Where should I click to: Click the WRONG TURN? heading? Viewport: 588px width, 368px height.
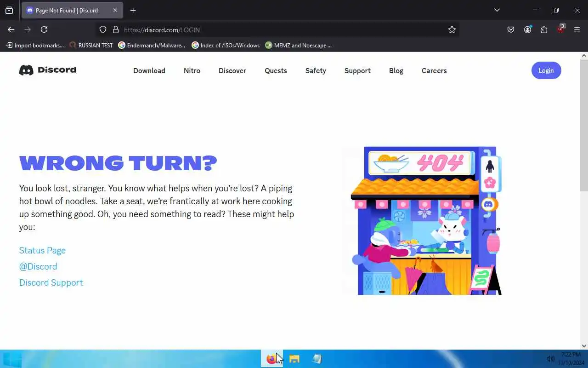(x=118, y=163)
